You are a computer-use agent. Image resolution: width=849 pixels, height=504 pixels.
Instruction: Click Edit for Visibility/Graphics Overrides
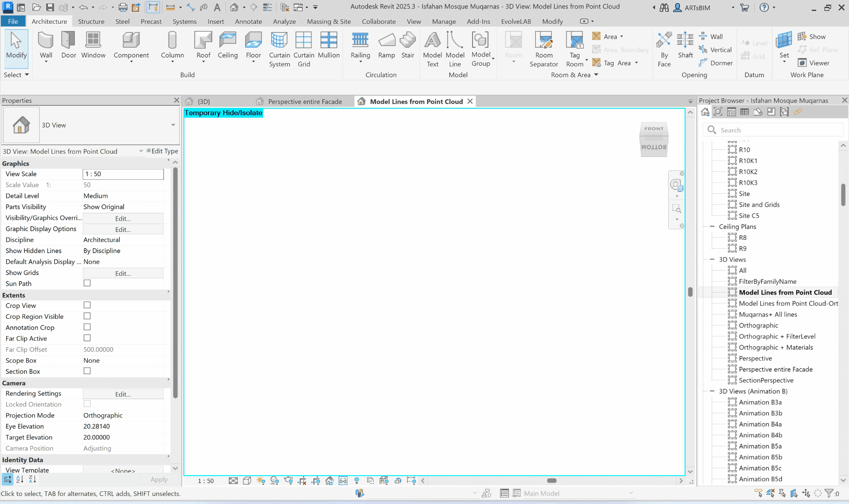click(123, 218)
